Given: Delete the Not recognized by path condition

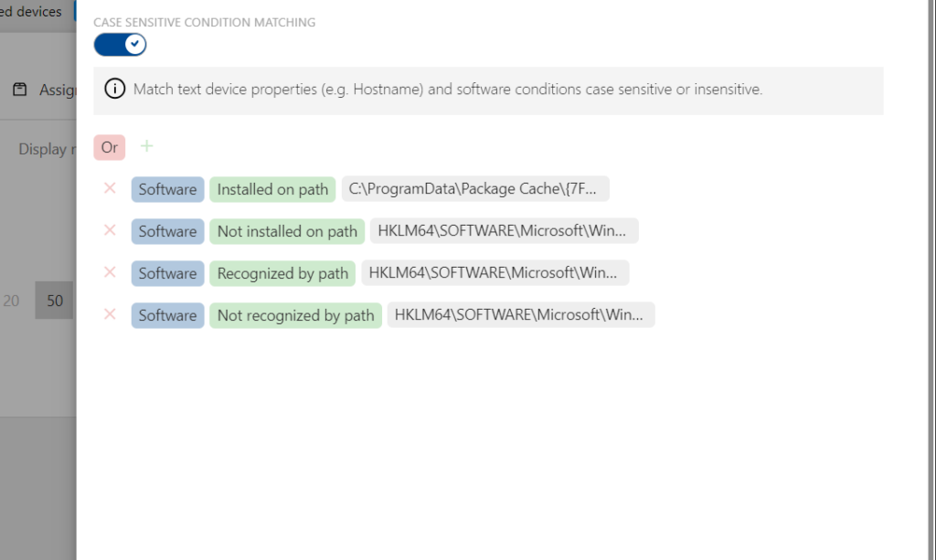Looking at the screenshot, I should (110, 314).
